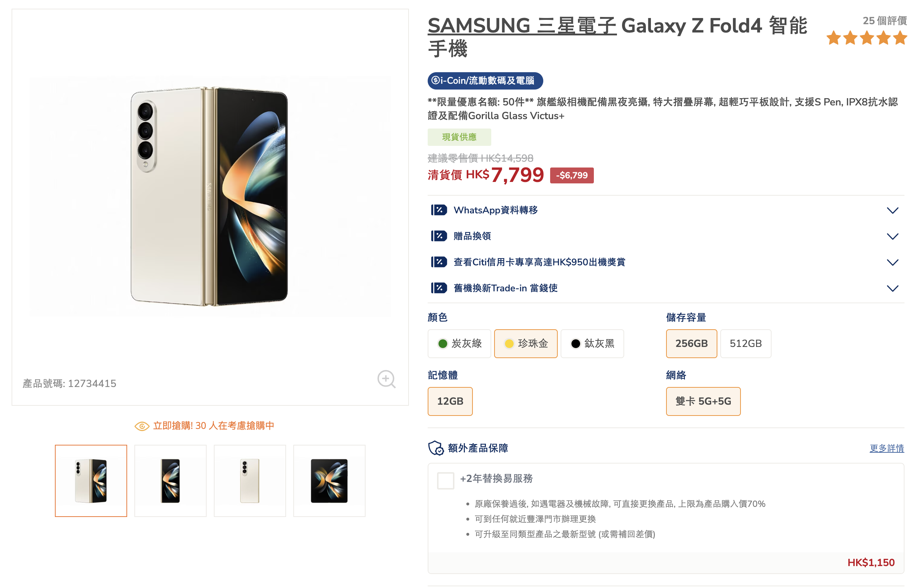Expand the WhatsApp資料轉移 chevron
The image size is (924, 587).
pos(893,210)
